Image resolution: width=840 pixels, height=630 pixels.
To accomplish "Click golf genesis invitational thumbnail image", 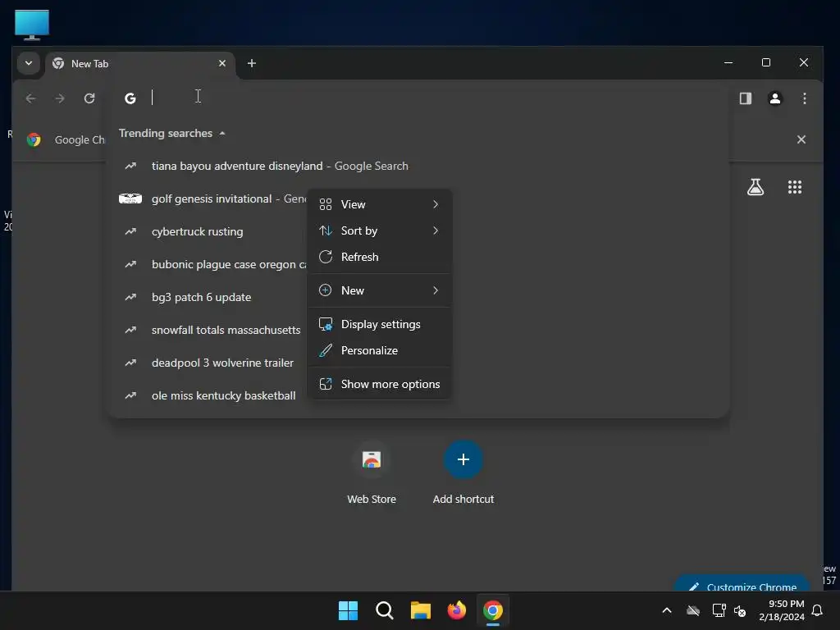I will (x=130, y=199).
